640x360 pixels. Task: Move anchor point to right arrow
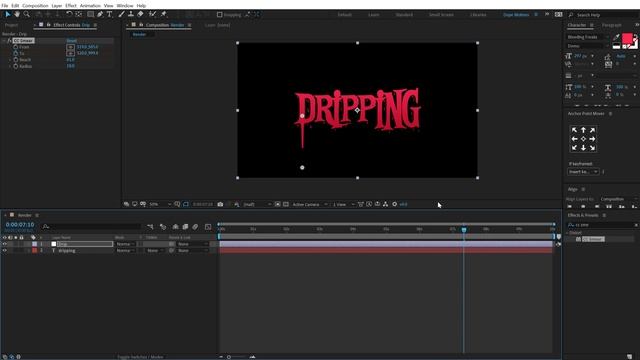[x=592, y=139]
